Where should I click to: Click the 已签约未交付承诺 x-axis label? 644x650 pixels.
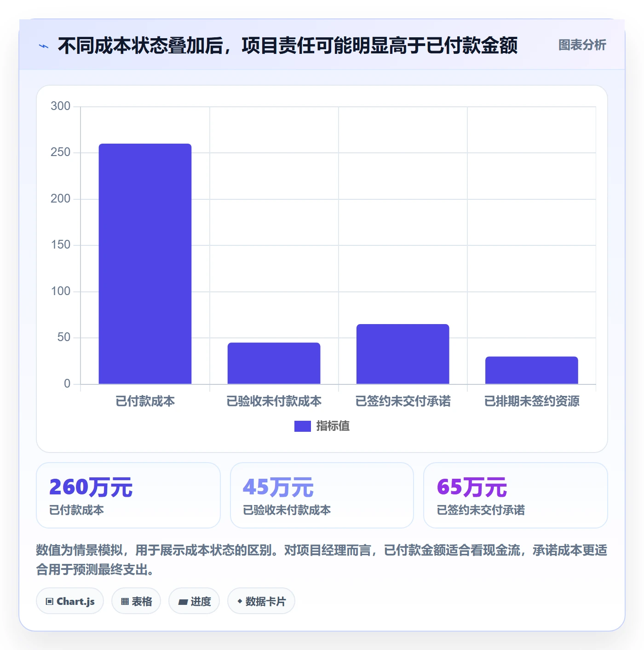[402, 401]
